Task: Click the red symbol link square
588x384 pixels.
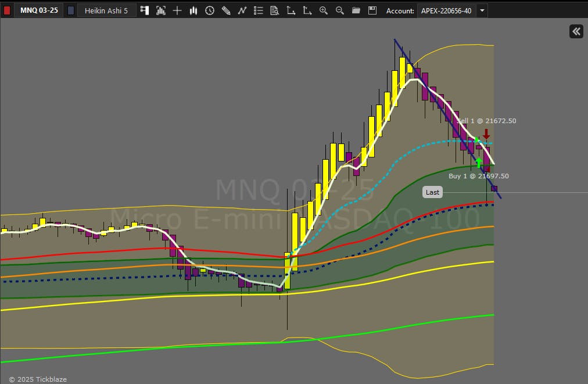Action: point(7,10)
